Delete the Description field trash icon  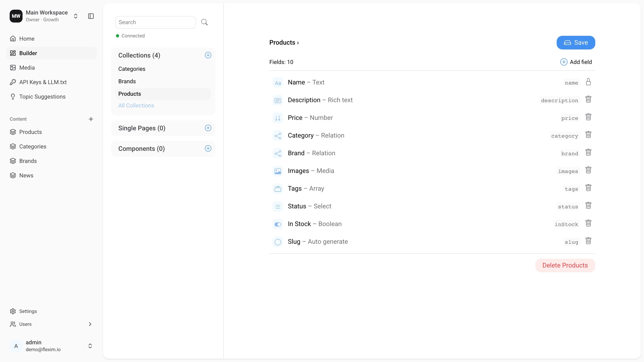tap(588, 99)
